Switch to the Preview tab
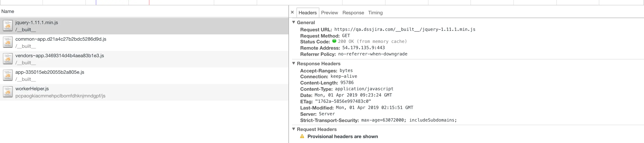This screenshot has width=644, height=143. (329, 13)
